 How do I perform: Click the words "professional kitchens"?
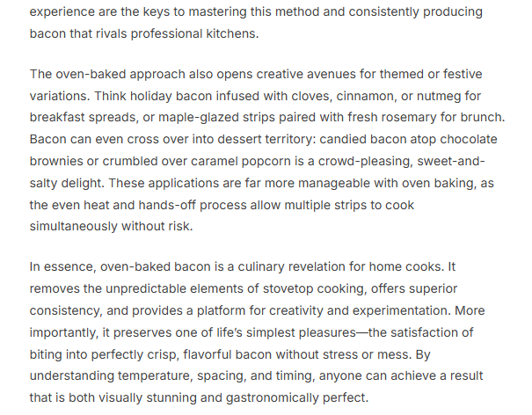181,33
